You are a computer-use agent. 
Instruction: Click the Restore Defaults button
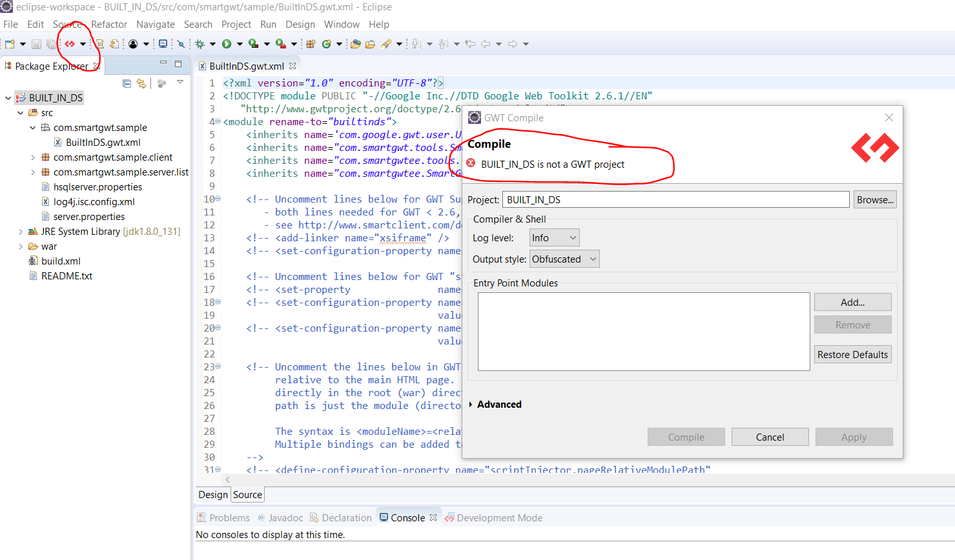coord(852,355)
